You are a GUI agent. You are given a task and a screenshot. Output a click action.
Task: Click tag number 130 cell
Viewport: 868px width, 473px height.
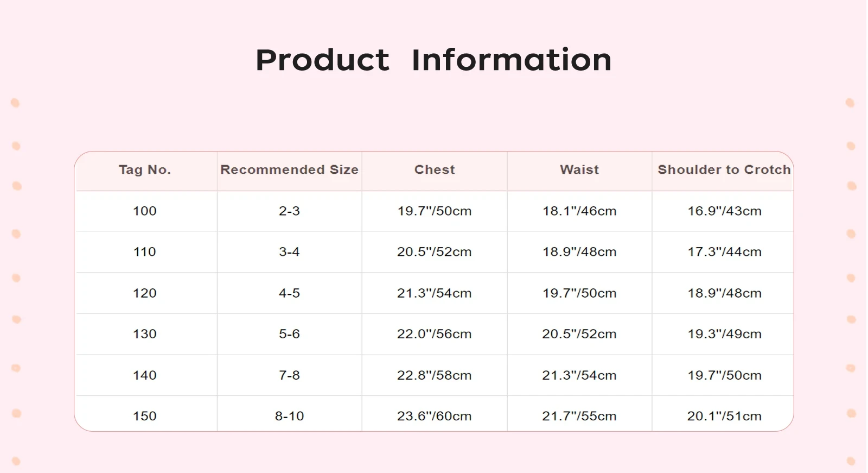pos(145,334)
